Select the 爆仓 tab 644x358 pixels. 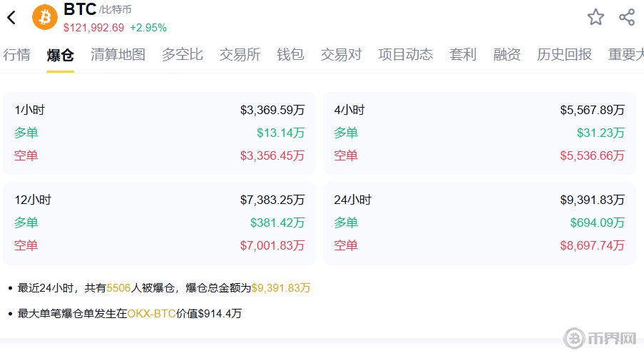click(61, 55)
